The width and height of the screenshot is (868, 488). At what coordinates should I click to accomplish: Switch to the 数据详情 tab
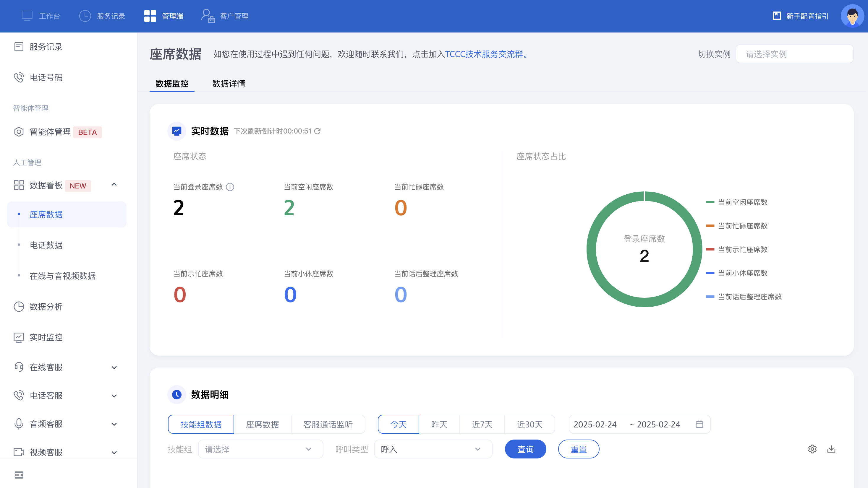pos(229,84)
